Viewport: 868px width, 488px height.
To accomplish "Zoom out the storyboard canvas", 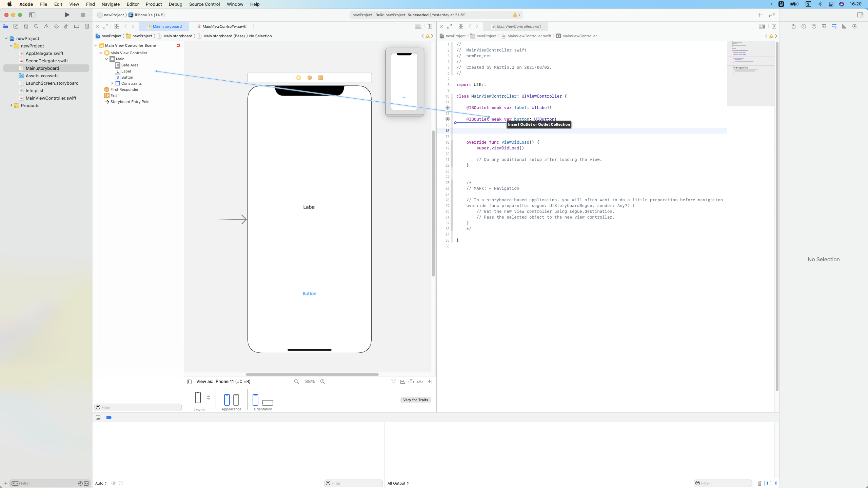I will click(297, 382).
